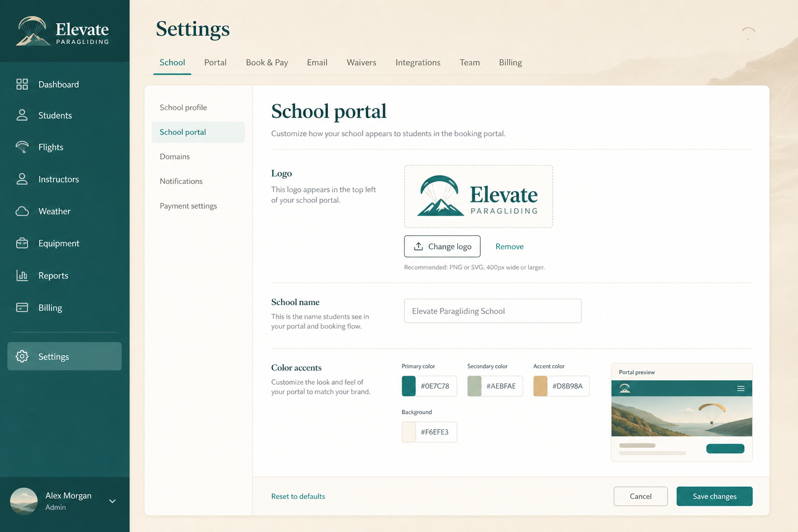Open the Secondary color sage swatch
798x532 pixels.
(x=474, y=386)
